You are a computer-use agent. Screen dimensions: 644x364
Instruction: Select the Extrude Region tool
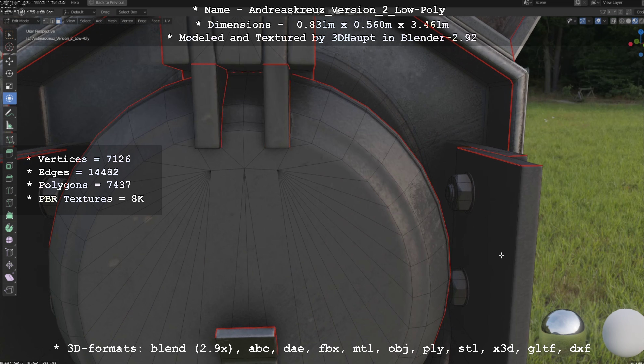[9, 153]
